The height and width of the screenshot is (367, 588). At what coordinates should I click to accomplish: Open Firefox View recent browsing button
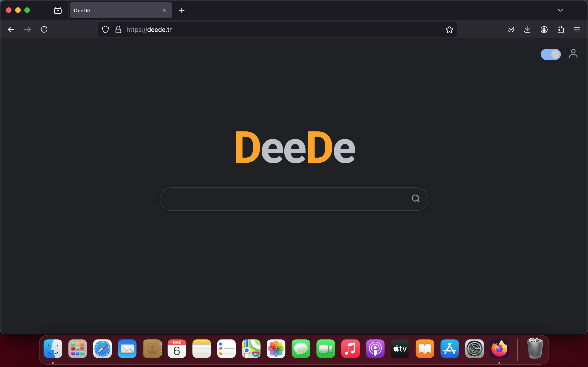[58, 10]
